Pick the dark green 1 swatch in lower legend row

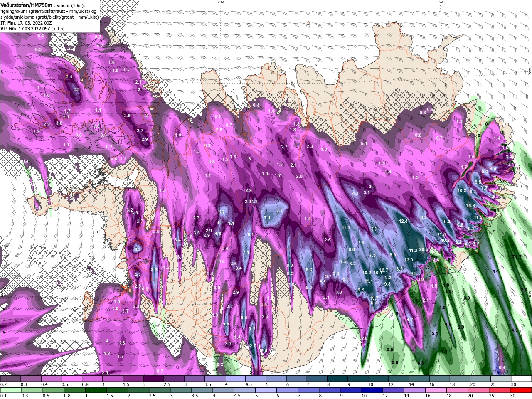[96, 390]
